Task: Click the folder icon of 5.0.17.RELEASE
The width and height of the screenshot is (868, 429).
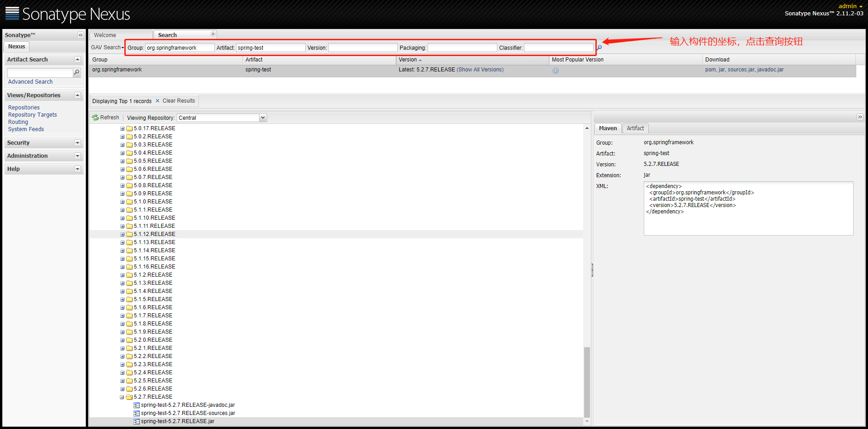Action: pyautogui.click(x=129, y=128)
